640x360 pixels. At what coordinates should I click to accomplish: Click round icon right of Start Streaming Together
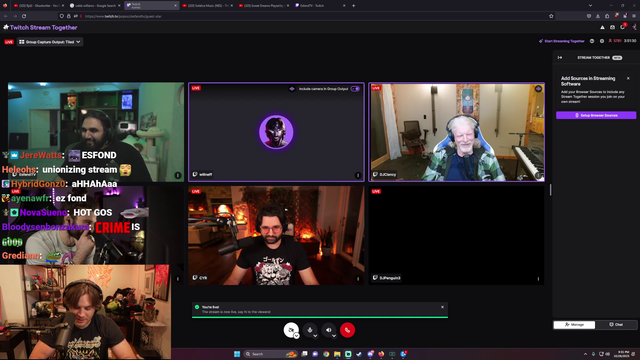tap(592, 41)
